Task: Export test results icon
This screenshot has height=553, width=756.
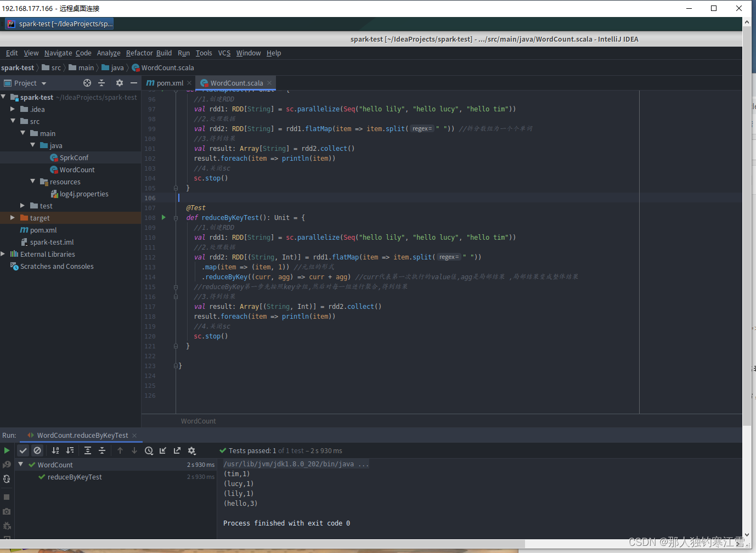Action: tap(177, 450)
